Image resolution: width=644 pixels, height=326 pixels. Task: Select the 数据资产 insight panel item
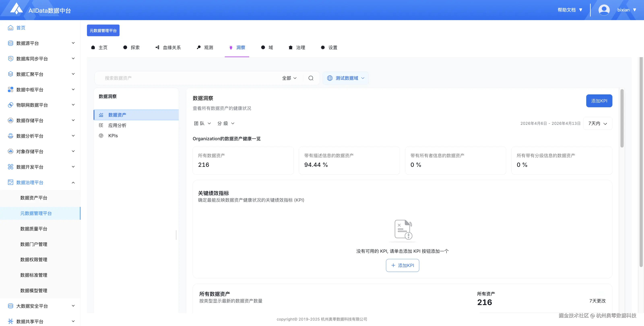(117, 115)
